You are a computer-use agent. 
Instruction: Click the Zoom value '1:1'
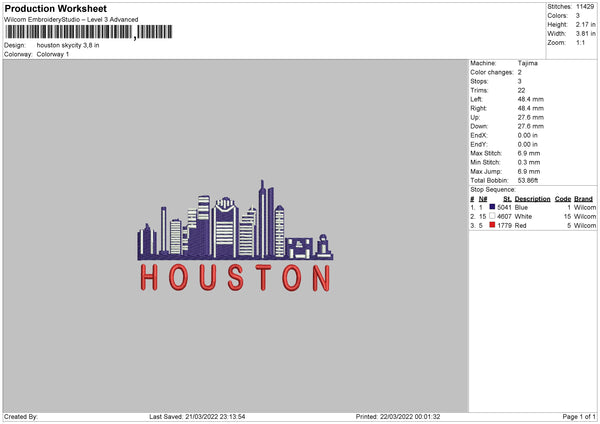pyautogui.click(x=580, y=42)
